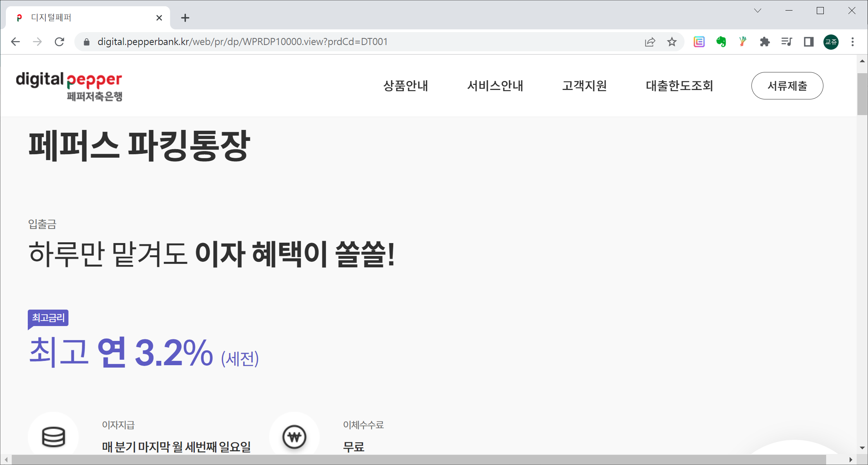Click the address bar URL
868x465 pixels.
[243, 42]
